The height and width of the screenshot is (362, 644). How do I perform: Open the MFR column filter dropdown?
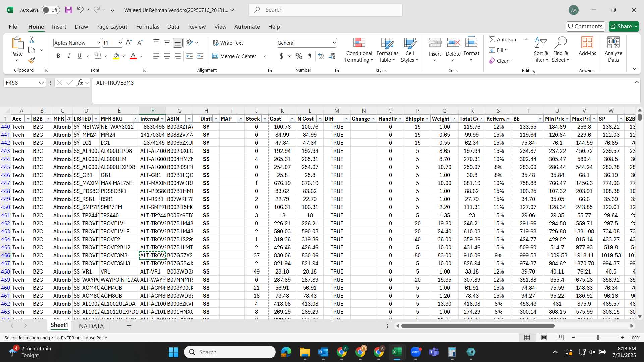[69, 119]
